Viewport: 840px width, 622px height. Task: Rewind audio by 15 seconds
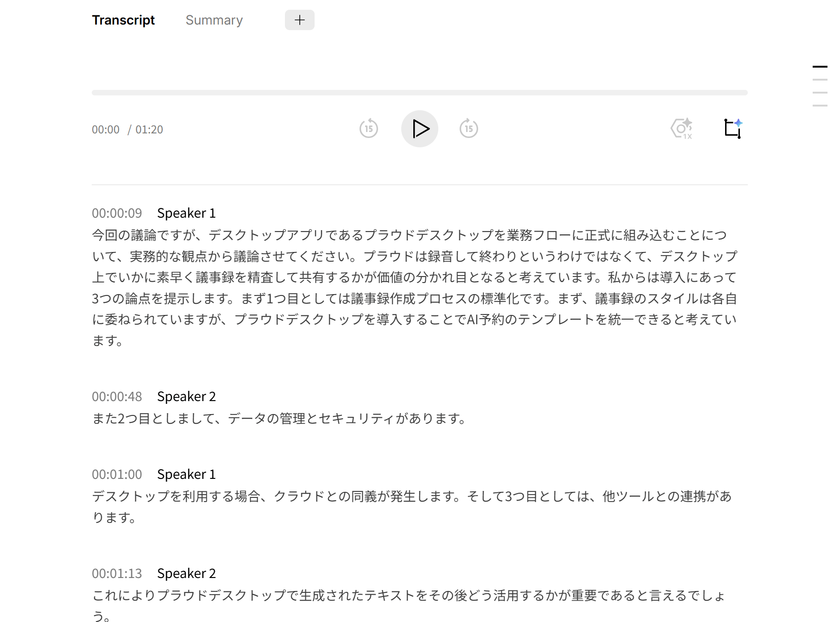[x=369, y=129]
